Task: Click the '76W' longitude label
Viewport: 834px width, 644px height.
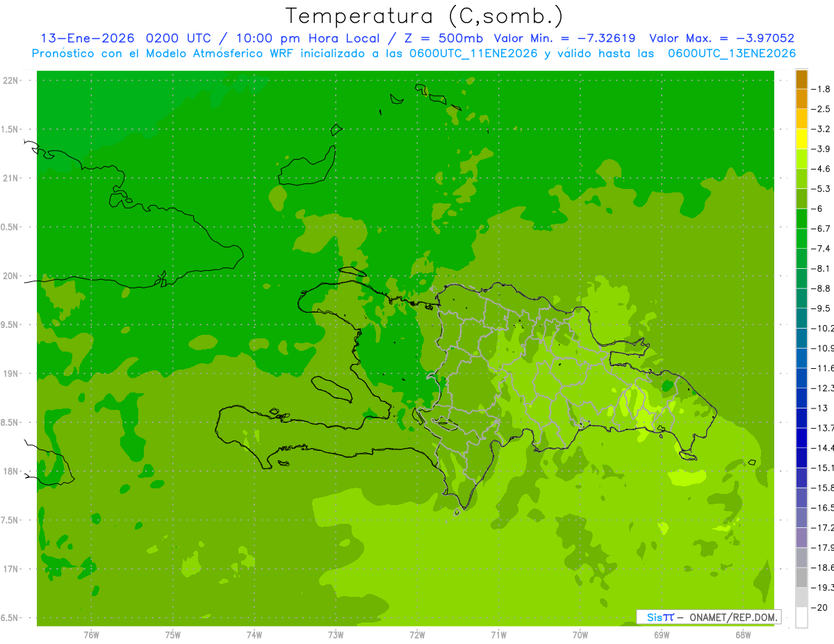Action: pyautogui.click(x=91, y=635)
